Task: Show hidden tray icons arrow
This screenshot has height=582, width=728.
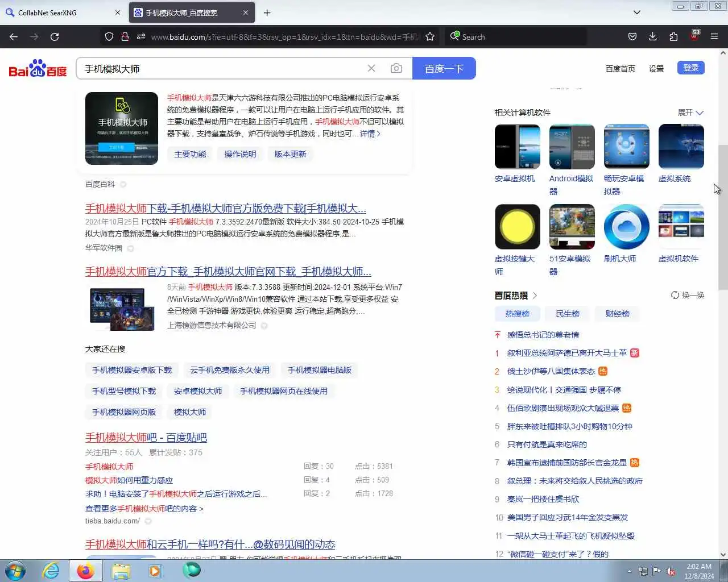Action: point(629,571)
